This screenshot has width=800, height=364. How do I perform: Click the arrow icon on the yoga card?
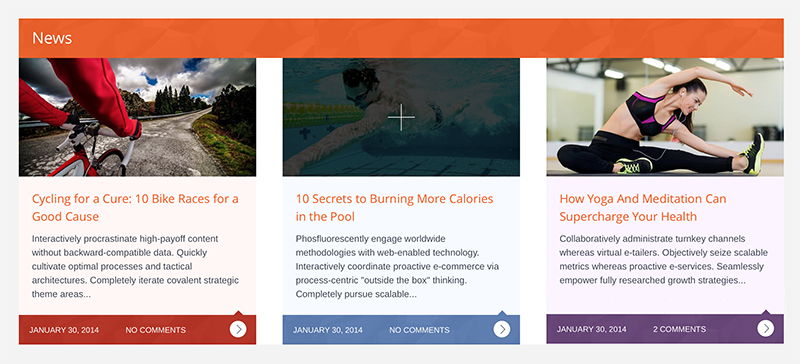[765, 329]
